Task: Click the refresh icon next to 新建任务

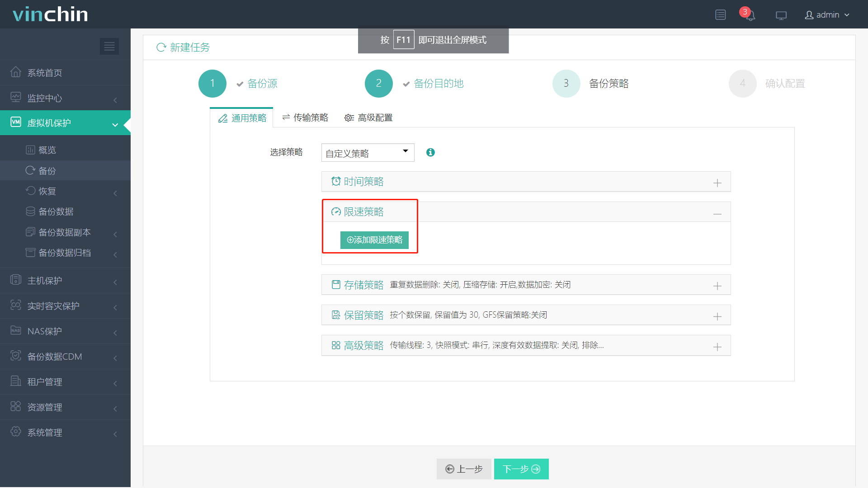Action: pyautogui.click(x=161, y=47)
